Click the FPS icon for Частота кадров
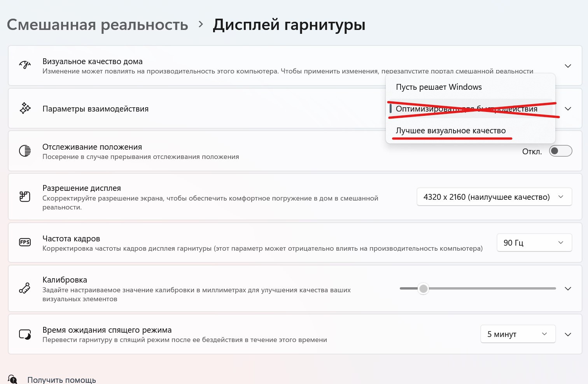Screen dimensions: 588x384 coord(25,242)
